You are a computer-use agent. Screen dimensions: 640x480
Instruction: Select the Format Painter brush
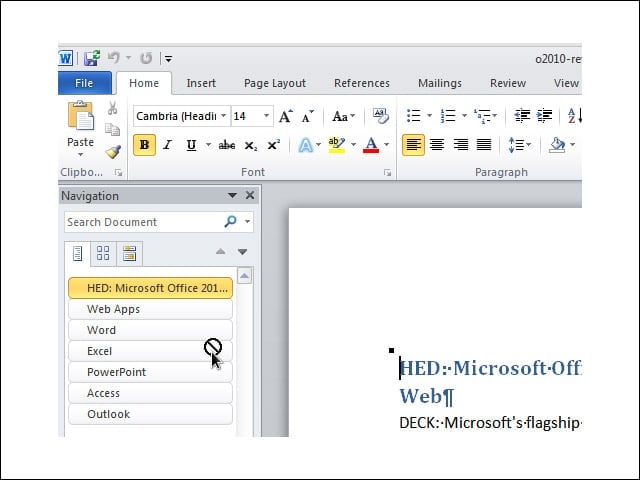(113, 151)
